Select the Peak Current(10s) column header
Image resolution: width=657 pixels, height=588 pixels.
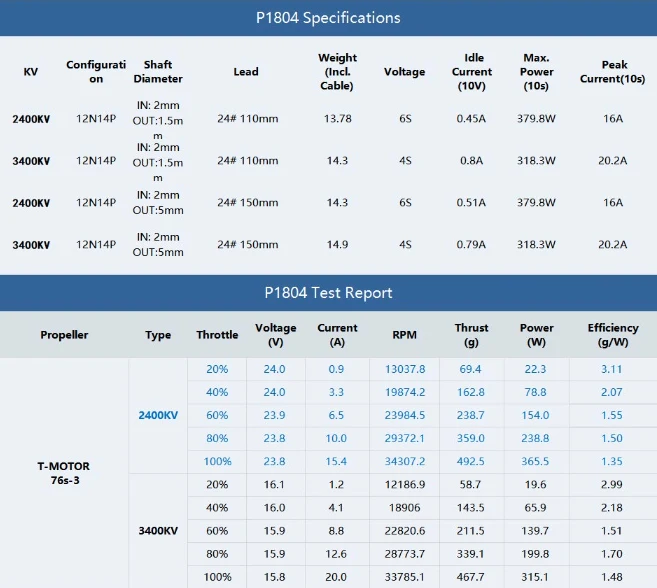[x=613, y=72]
